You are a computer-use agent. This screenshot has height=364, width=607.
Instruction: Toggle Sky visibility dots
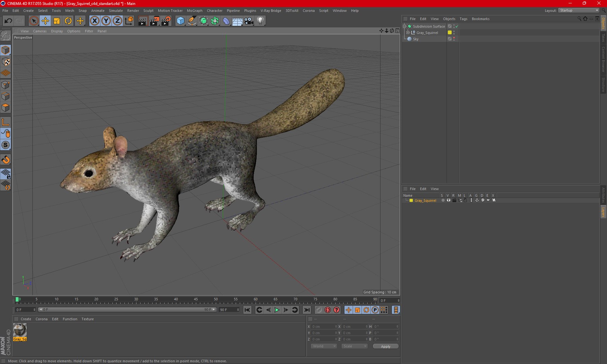tap(454, 39)
